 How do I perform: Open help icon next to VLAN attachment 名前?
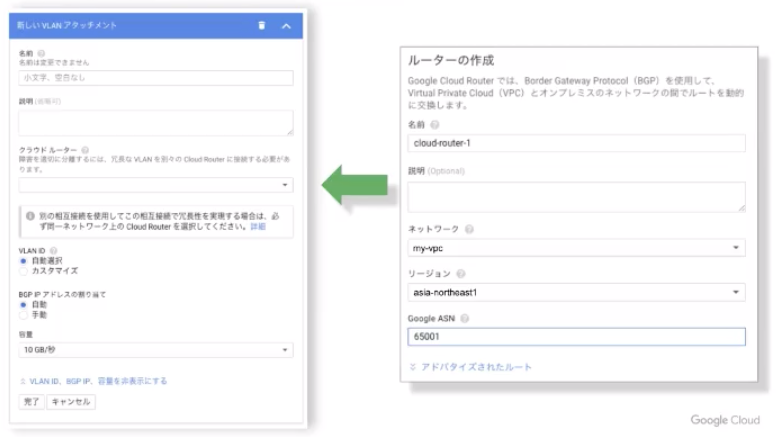[x=42, y=53]
